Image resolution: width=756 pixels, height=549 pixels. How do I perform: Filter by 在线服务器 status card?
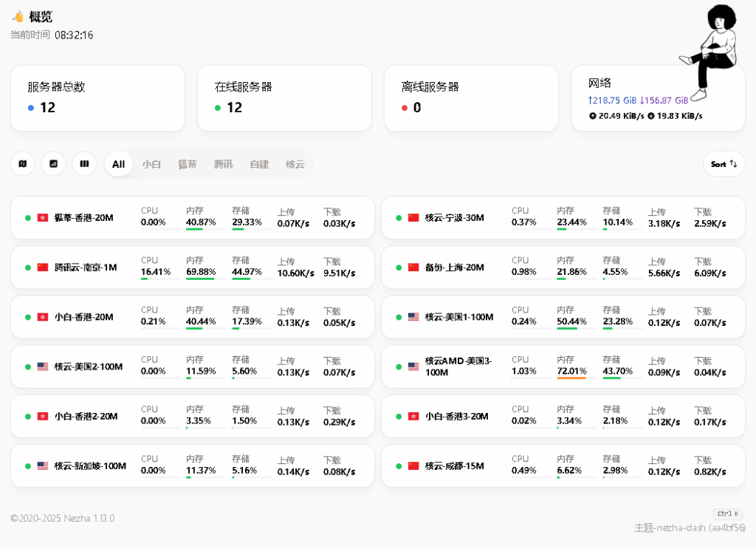click(x=284, y=98)
